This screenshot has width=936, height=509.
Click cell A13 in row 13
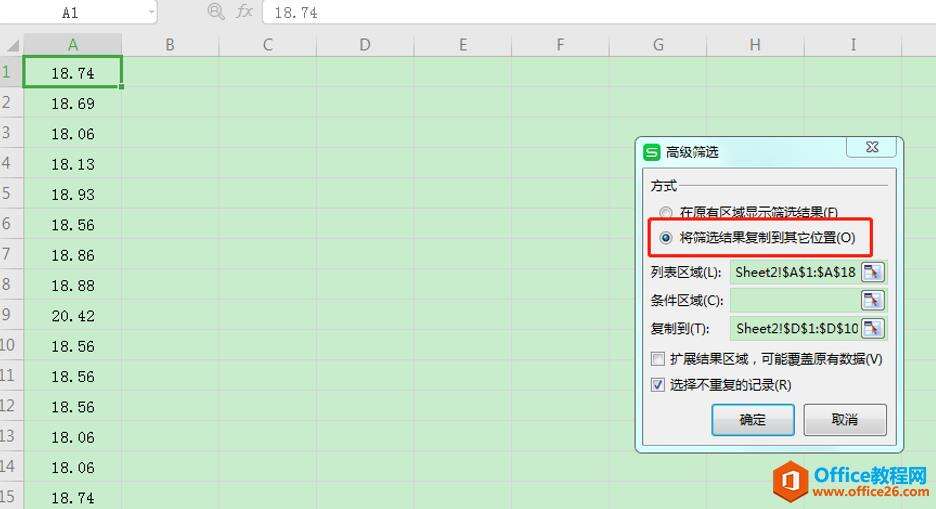tap(73, 437)
